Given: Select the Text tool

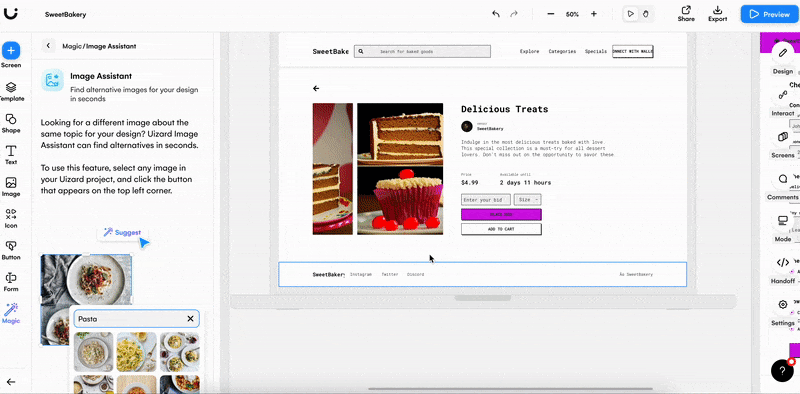Looking at the screenshot, I should [11, 155].
